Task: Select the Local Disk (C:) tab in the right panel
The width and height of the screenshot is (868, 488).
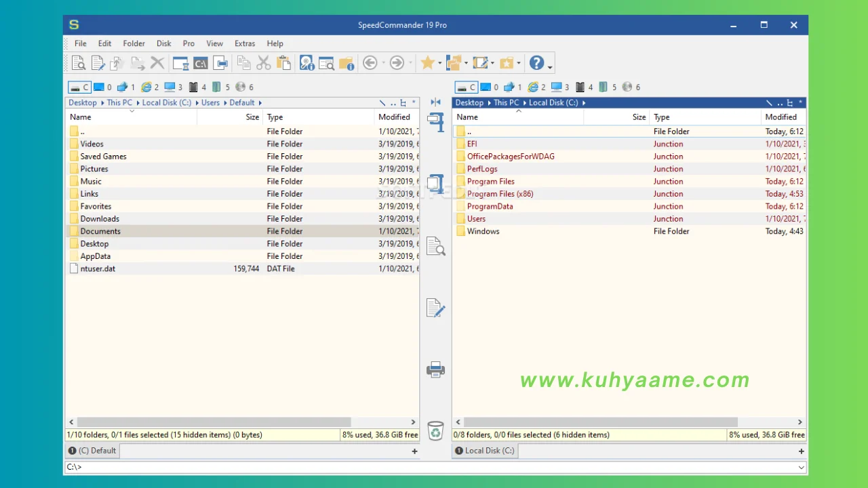Action: (486, 451)
